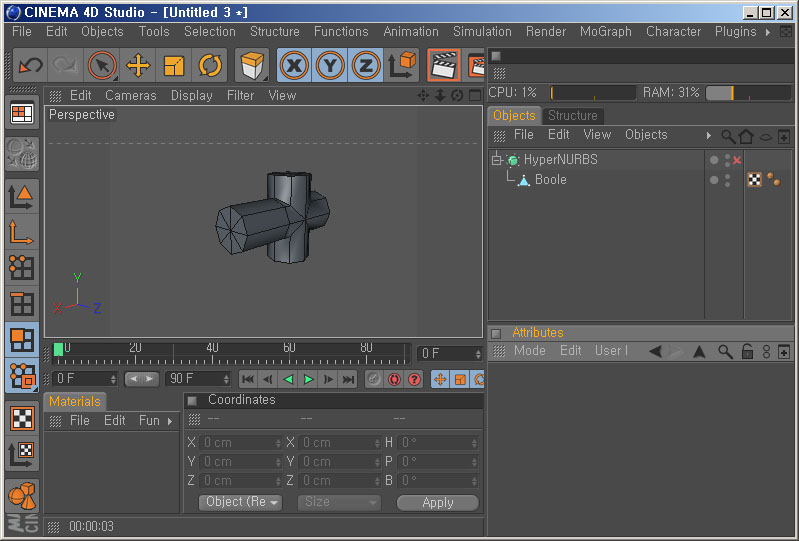Click the Object Manager search icon
799x541 pixels.
click(x=728, y=136)
